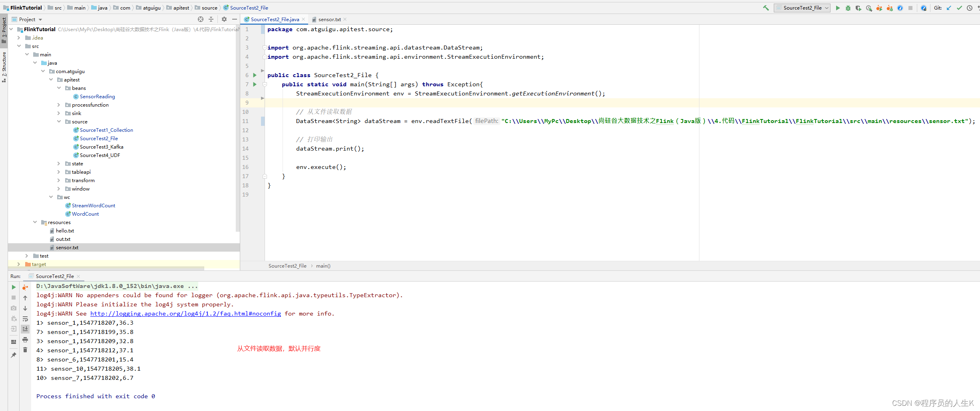Click the Git commit checkmark icon
Viewport: 980px width, 411px height.
point(959,8)
